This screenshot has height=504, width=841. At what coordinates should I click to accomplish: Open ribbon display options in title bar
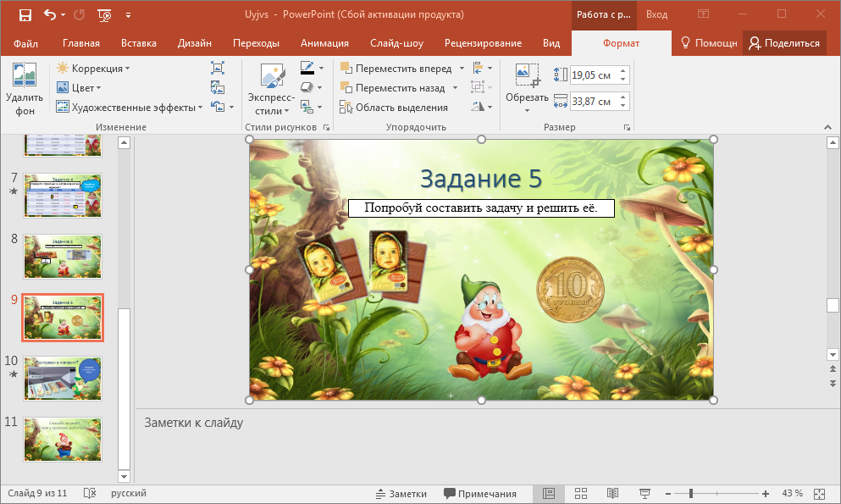703,14
